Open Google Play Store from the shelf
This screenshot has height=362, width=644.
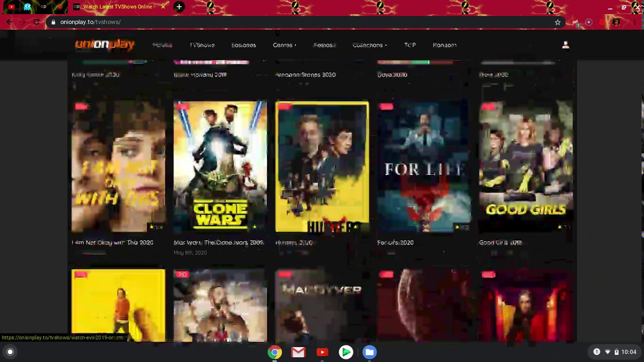click(346, 352)
